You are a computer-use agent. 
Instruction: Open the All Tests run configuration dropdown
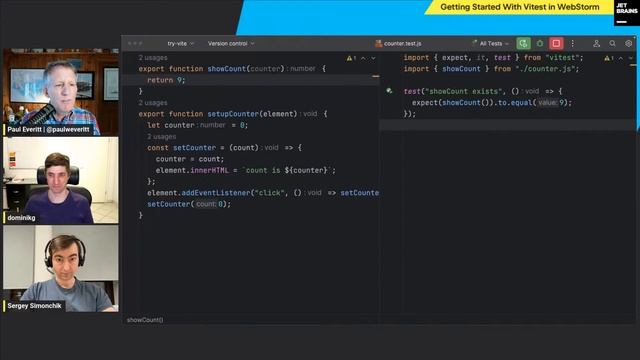(x=491, y=43)
